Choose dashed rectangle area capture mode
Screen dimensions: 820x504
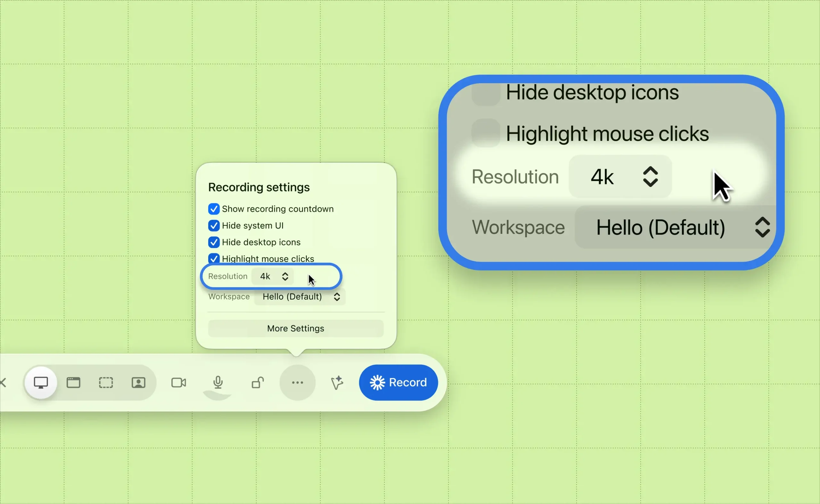[106, 382]
